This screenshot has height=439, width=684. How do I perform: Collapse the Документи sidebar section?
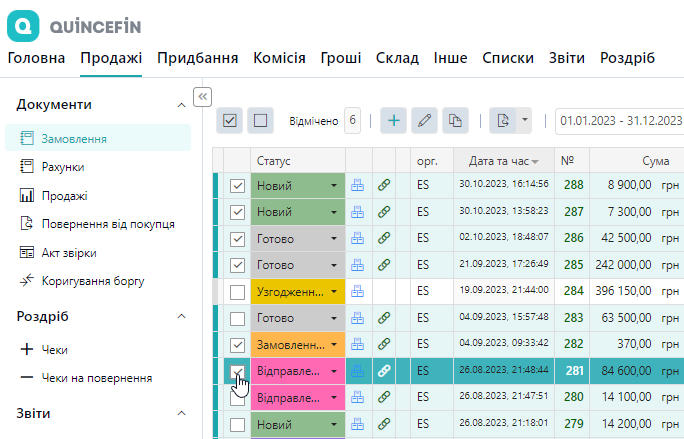181,104
